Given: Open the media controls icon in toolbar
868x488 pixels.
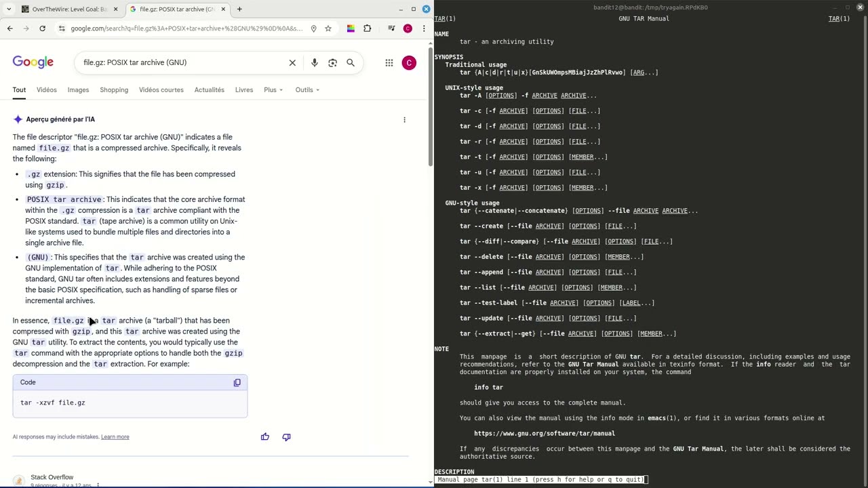Looking at the screenshot, I should click(x=391, y=28).
